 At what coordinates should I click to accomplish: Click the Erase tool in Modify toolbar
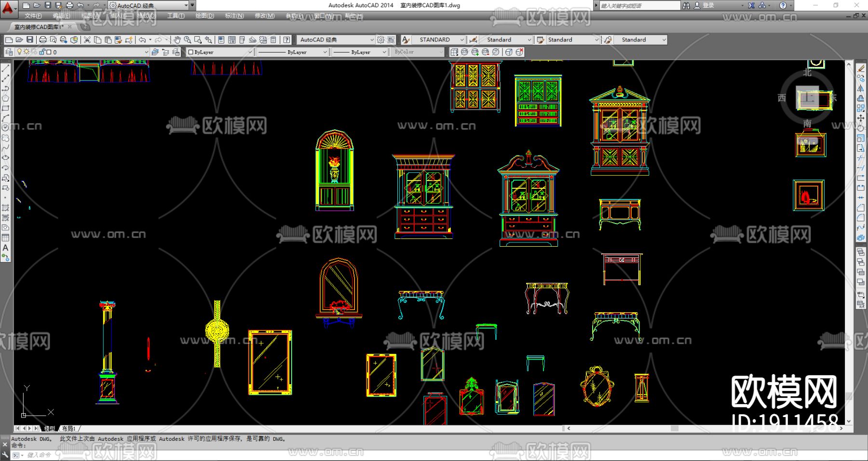pyautogui.click(x=861, y=69)
